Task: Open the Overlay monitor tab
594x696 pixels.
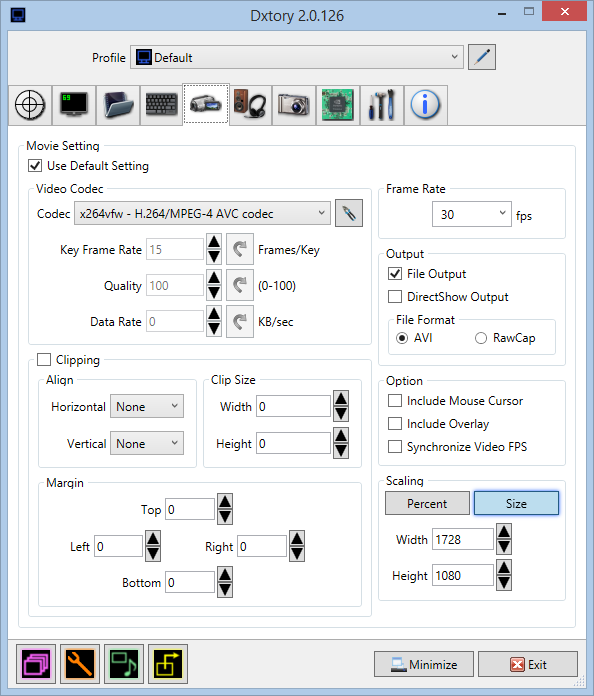Action: (74, 105)
